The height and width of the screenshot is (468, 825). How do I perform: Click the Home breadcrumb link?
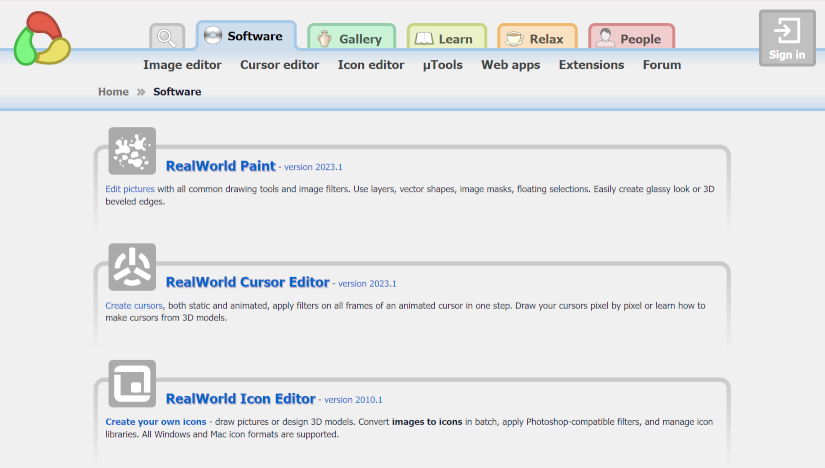click(113, 92)
